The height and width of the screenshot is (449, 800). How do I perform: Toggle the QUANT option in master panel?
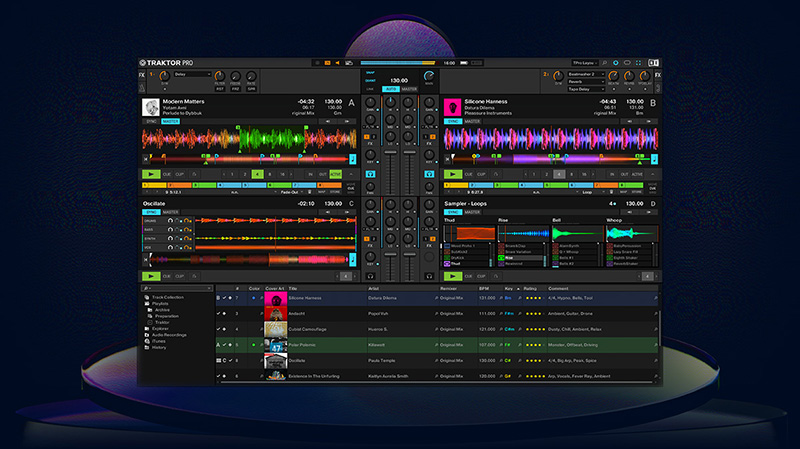pos(370,81)
